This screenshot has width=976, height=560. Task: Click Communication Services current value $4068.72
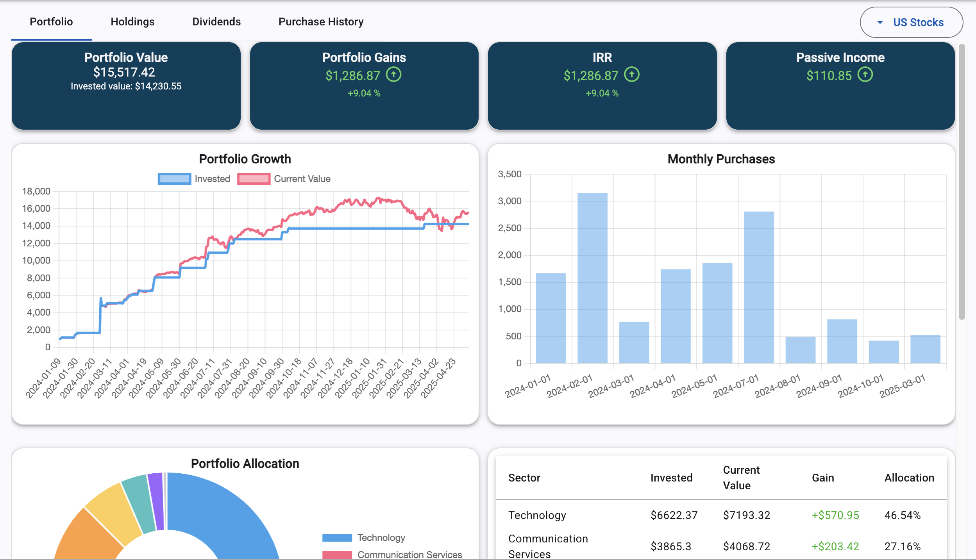tap(746, 546)
